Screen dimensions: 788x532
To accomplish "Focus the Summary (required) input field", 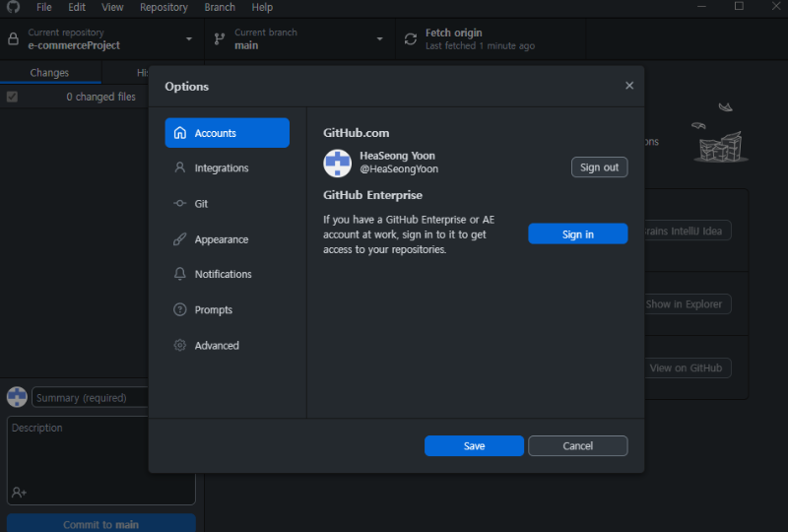I will 90,397.
